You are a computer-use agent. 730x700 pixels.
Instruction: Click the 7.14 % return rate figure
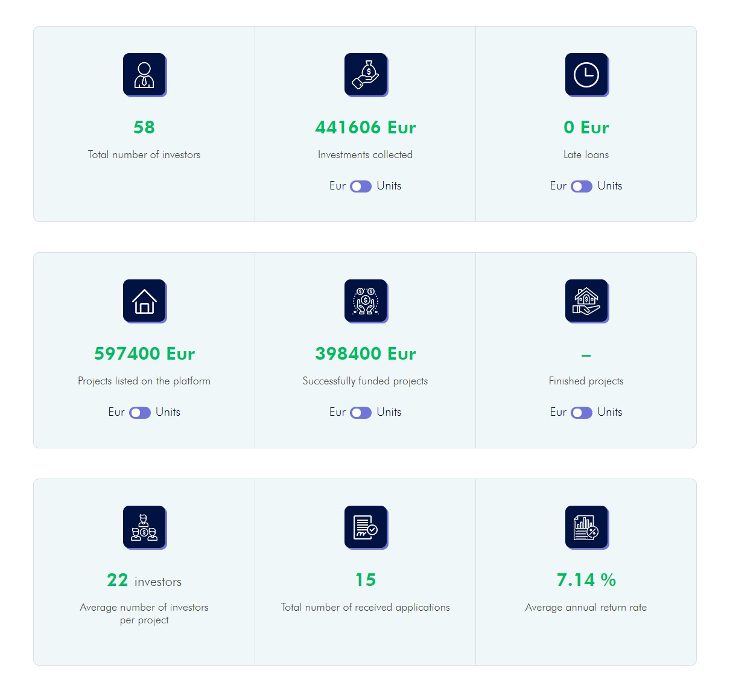586,580
